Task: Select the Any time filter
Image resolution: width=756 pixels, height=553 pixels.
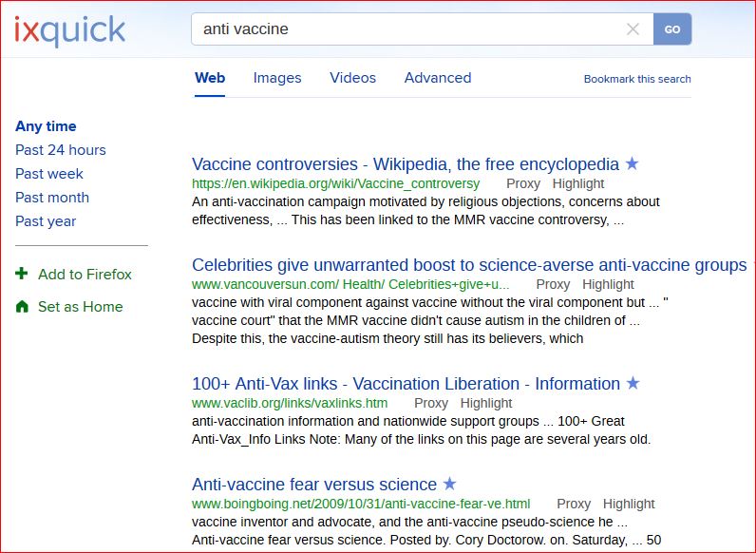Action: 46,126
